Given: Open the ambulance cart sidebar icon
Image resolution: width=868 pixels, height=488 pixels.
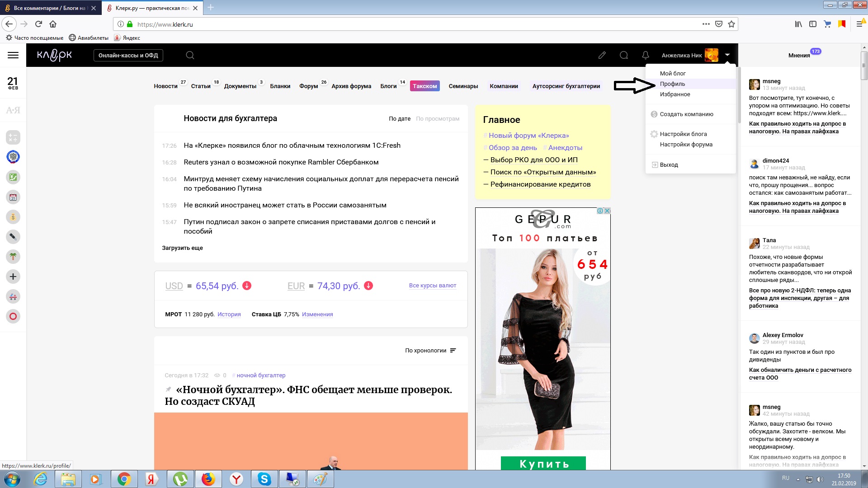Looking at the screenshot, I should pyautogui.click(x=13, y=296).
